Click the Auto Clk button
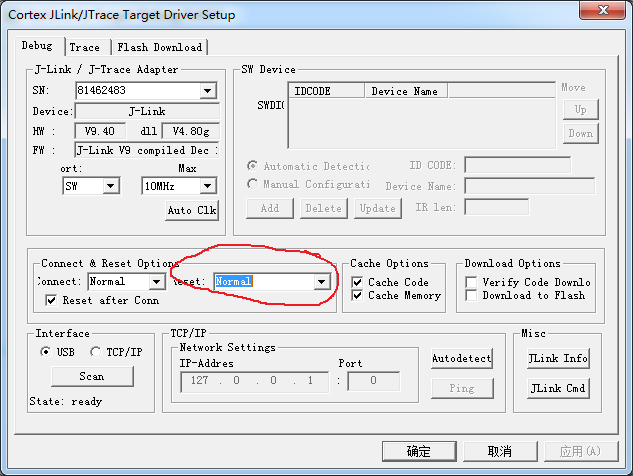 (x=192, y=210)
